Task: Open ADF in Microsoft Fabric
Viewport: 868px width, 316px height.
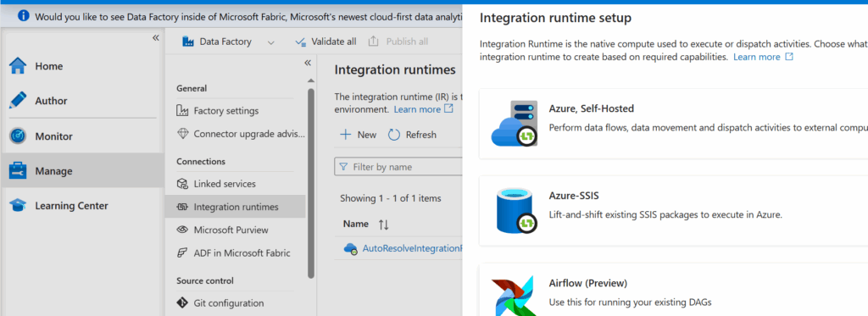Action: tap(236, 253)
